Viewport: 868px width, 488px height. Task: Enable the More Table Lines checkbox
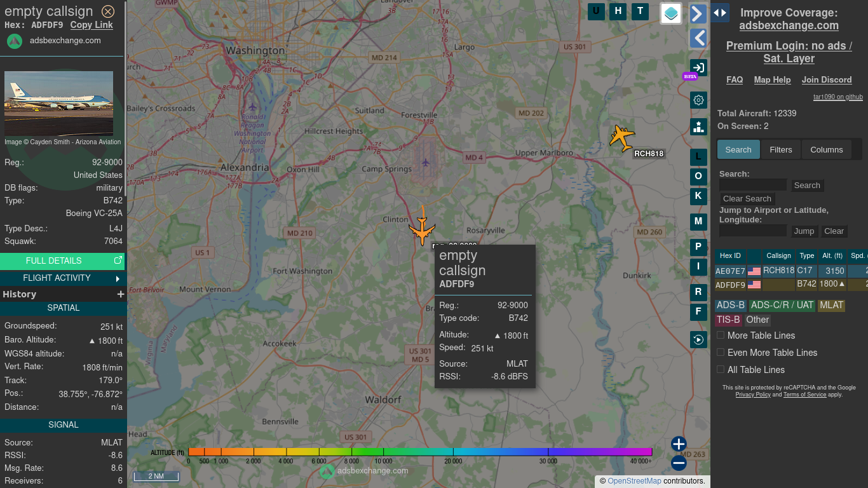(721, 335)
